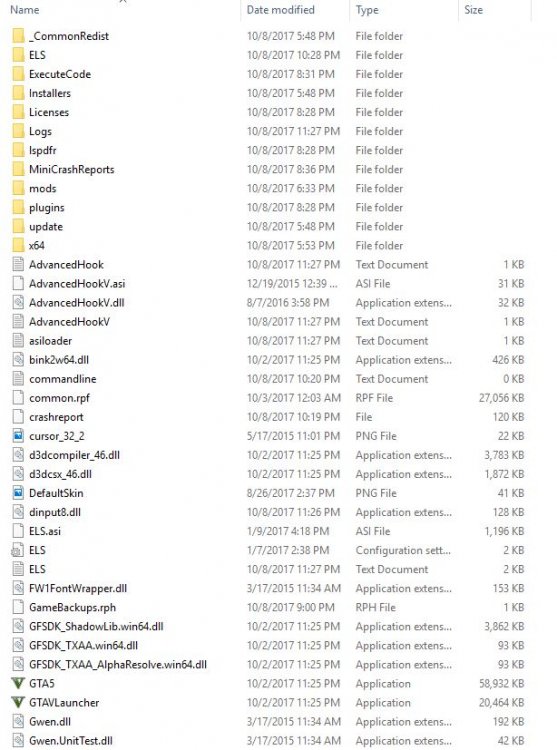Viewport: 557px width, 750px height.
Task: Sort list by the Size column header
Action: (x=473, y=10)
